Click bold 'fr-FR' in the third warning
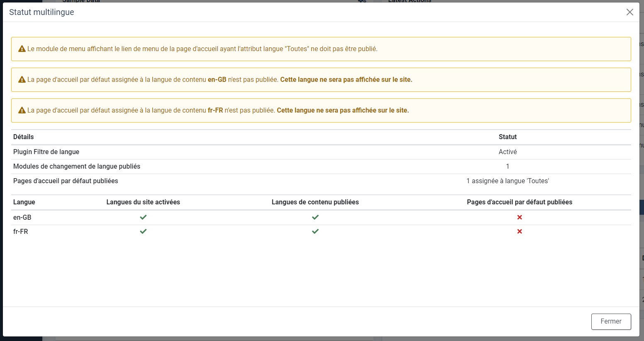The height and width of the screenshot is (341, 644). point(215,110)
